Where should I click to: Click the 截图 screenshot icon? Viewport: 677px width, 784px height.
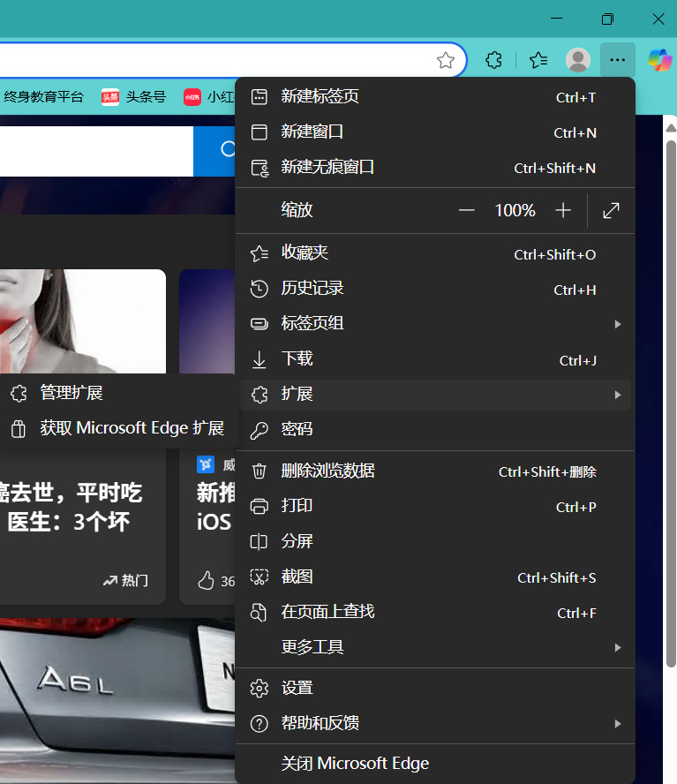tap(259, 577)
